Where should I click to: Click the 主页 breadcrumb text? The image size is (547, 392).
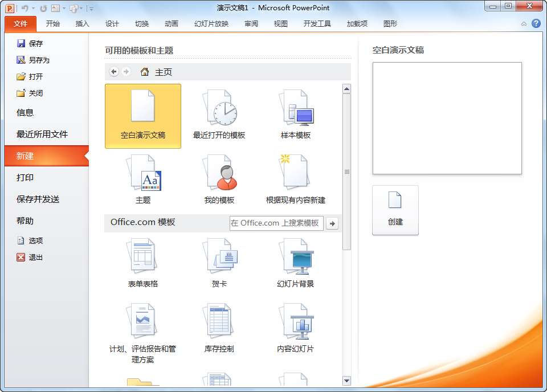164,72
